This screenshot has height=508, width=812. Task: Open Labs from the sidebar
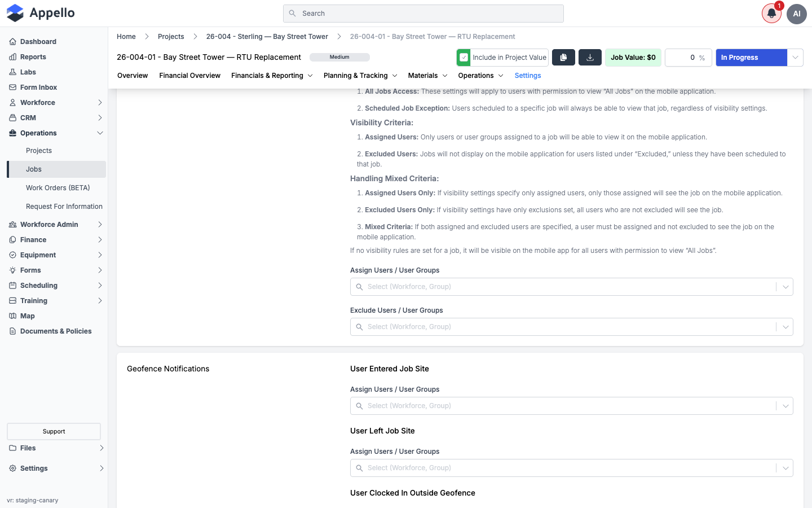point(28,72)
